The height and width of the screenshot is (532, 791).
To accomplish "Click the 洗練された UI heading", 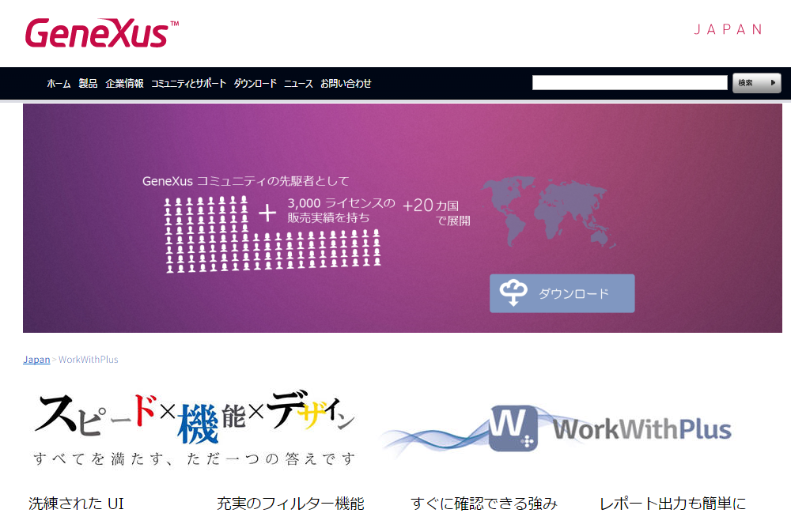I will pos(76,504).
